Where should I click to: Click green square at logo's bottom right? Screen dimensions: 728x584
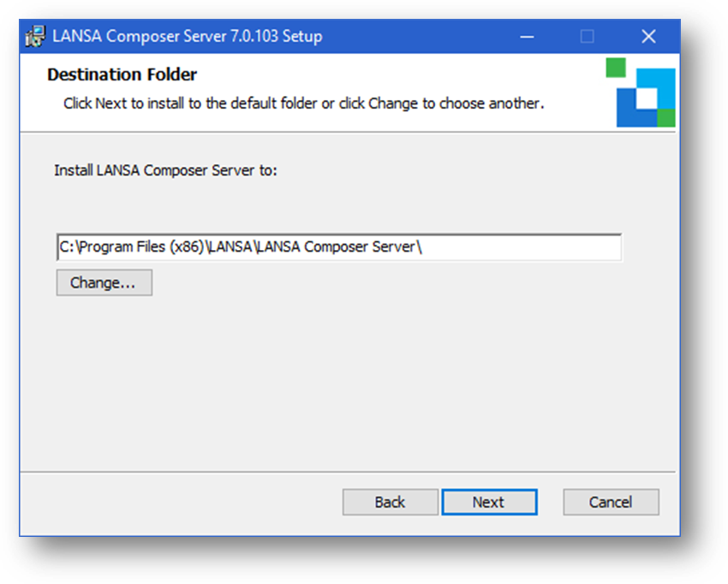point(666,117)
